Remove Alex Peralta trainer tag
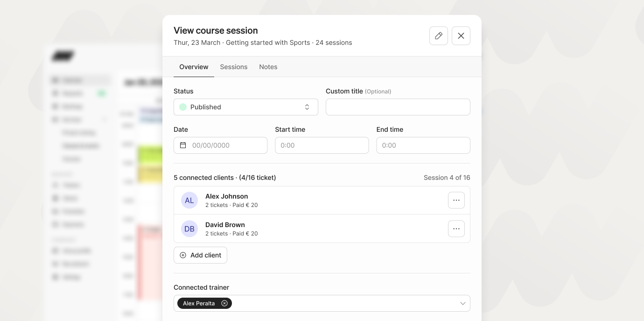The height and width of the screenshot is (321, 644). [x=224, y=304]
